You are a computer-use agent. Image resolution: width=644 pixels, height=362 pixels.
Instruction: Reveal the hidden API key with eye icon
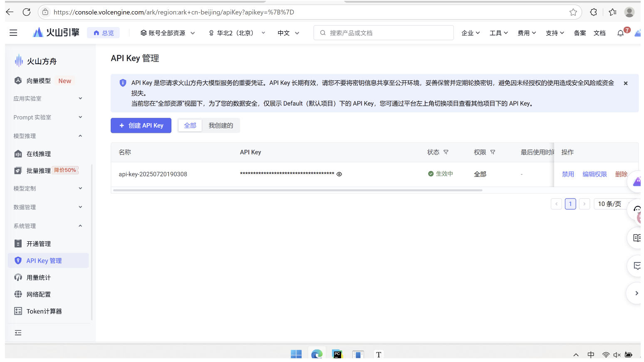coord(339,174)
